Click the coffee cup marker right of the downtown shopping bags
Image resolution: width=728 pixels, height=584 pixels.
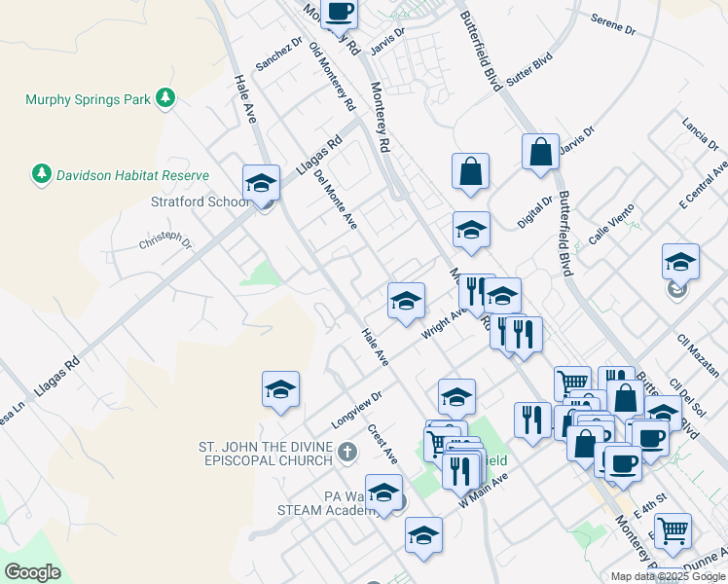[651, 439]
